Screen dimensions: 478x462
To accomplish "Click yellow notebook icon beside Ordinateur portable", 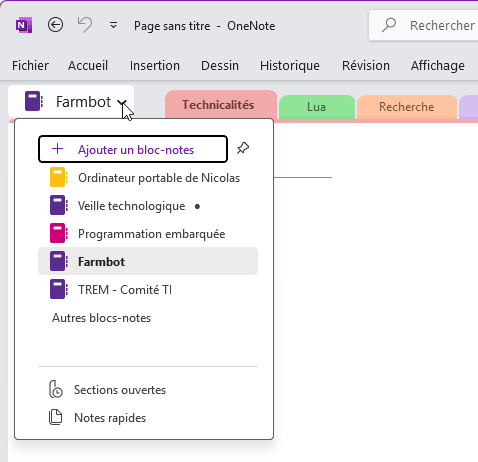I will click(x=59, y=177).
